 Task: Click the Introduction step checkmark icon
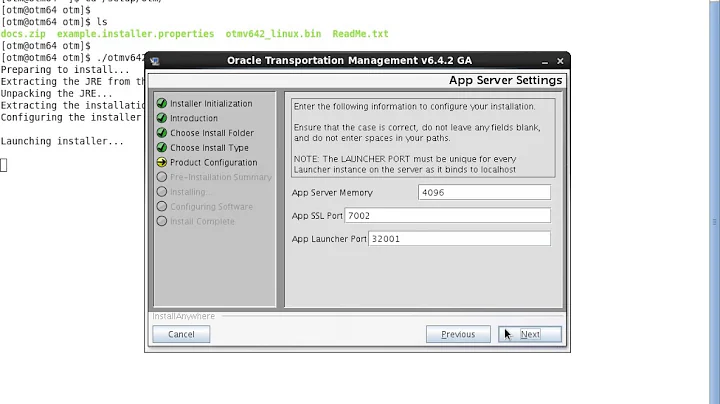point(162,118)
